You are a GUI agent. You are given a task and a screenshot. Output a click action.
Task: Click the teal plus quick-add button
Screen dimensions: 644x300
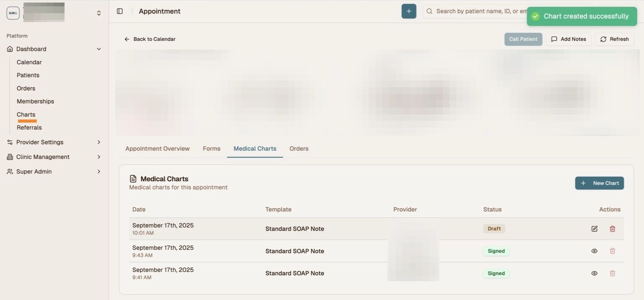click(x=409, y=11)
